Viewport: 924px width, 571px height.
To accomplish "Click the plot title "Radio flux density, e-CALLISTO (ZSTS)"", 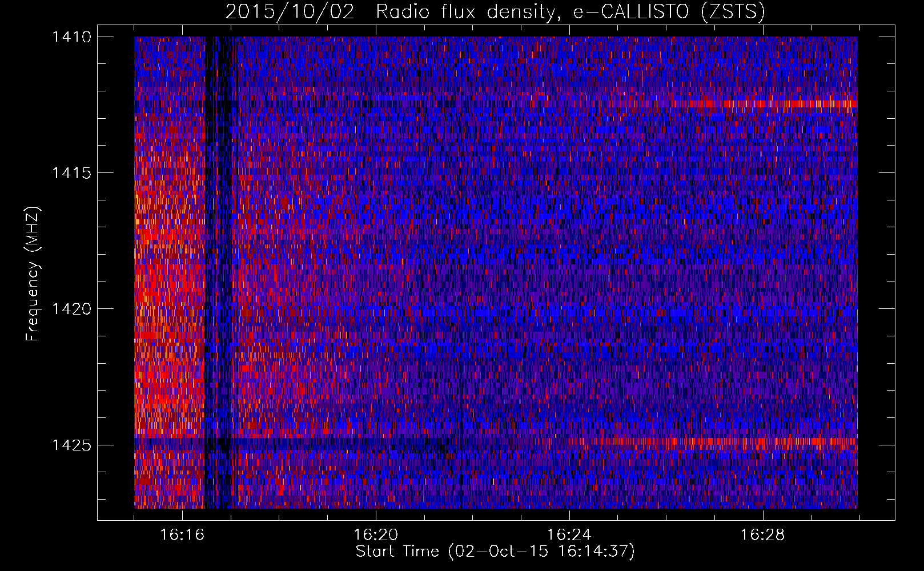I will [x=571, y=11].
